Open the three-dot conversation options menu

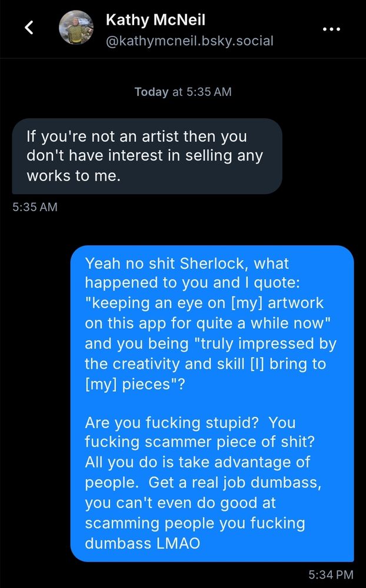[x=332, y=28]
